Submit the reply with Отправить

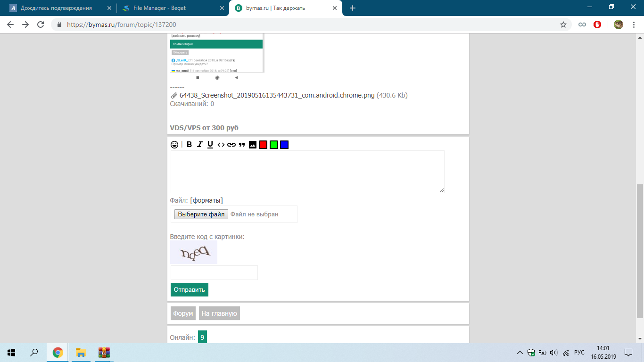[189, 289]
